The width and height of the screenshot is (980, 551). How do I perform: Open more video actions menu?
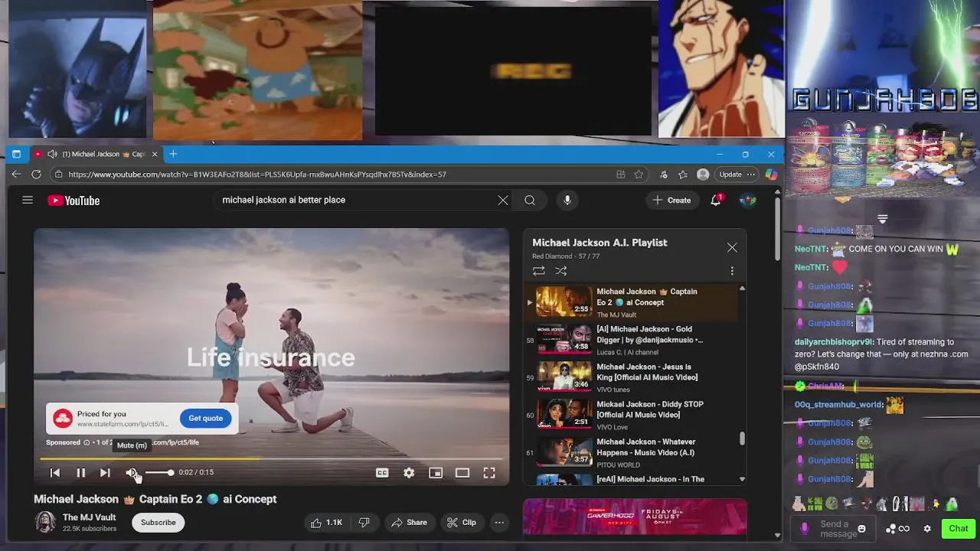pos(499,523)
